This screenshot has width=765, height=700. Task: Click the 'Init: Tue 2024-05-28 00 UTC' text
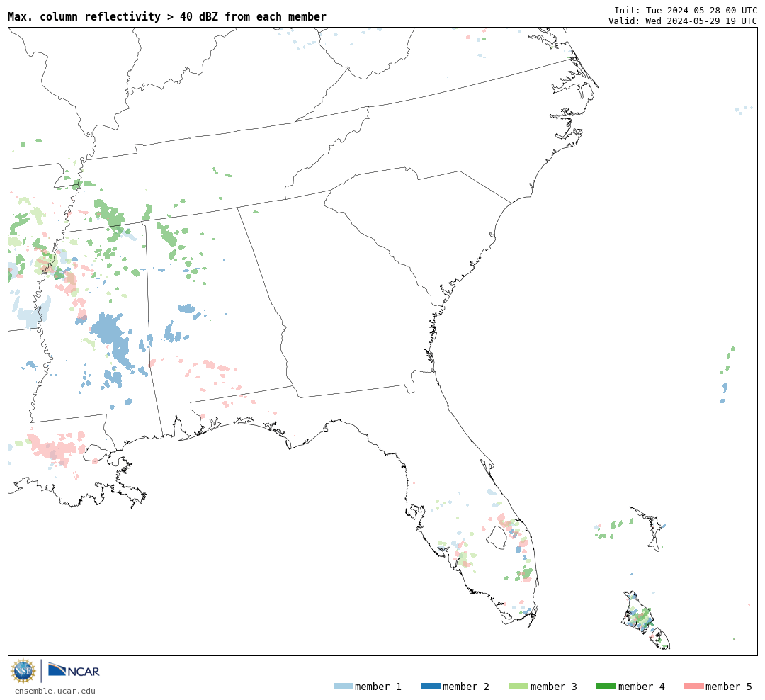(686, 11)
